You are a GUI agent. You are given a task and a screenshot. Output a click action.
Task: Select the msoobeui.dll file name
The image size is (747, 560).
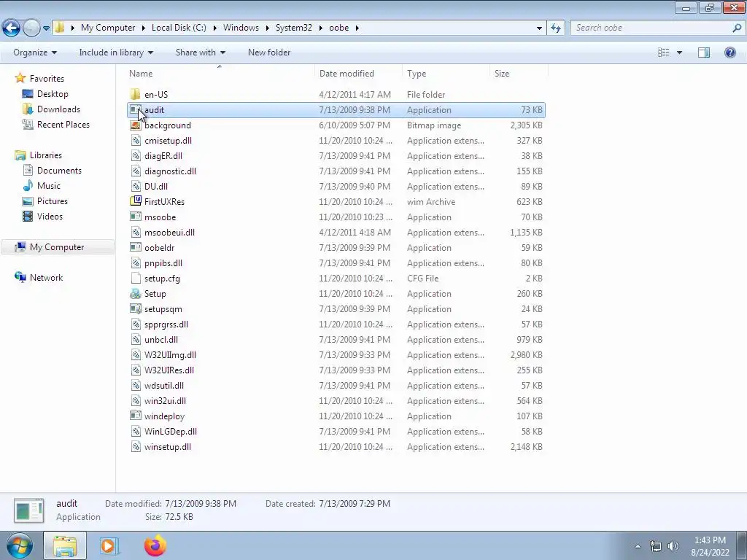click(x=169, y=233)
